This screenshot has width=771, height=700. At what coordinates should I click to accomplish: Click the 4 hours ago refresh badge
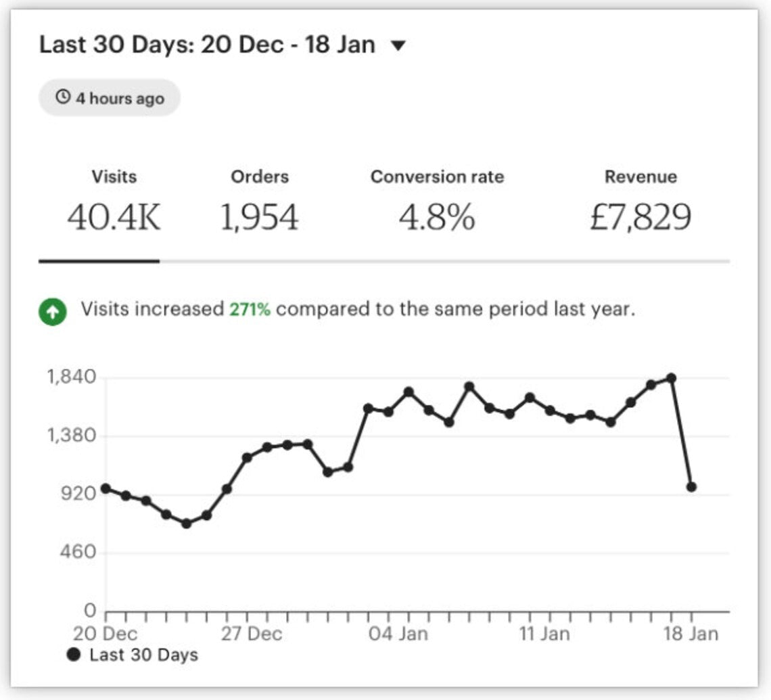[x=110, y=98]
